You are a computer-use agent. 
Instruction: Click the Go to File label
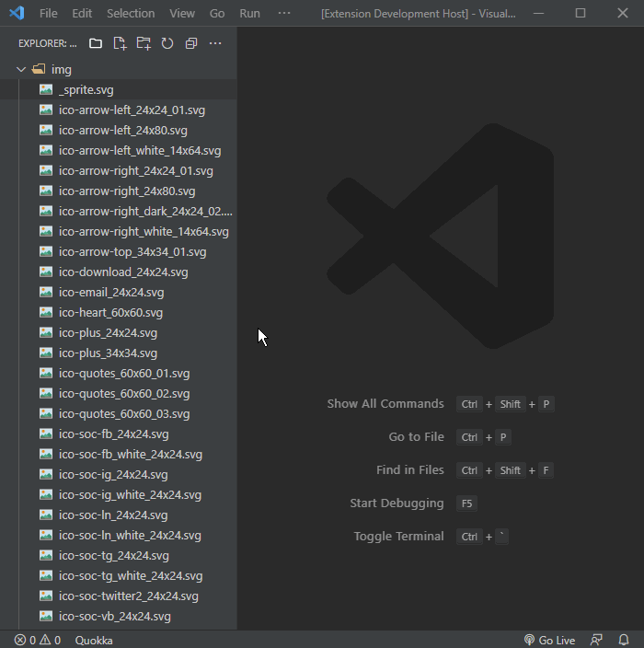click(x=417, y=437)
